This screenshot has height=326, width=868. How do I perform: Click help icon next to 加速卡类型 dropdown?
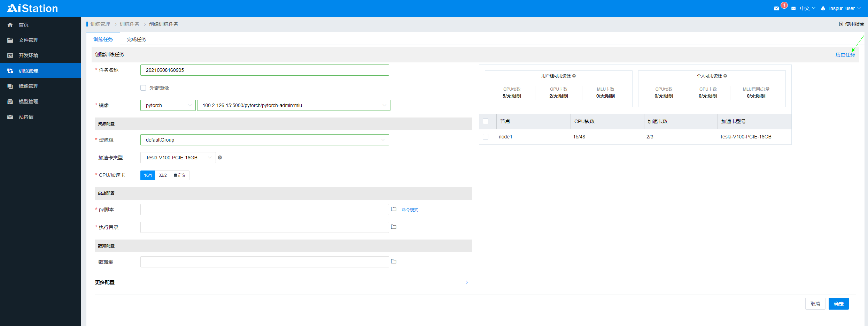pyautogui.click(x=220, y=158)
